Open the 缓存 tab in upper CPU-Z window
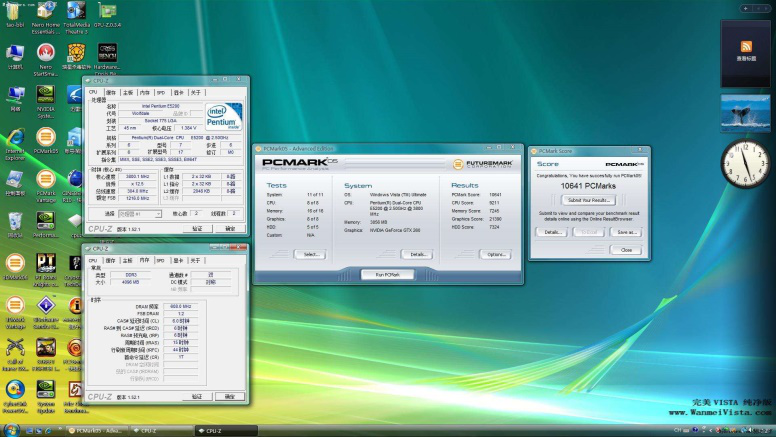This screenshot has height=437, width=776. coord(110,93)
